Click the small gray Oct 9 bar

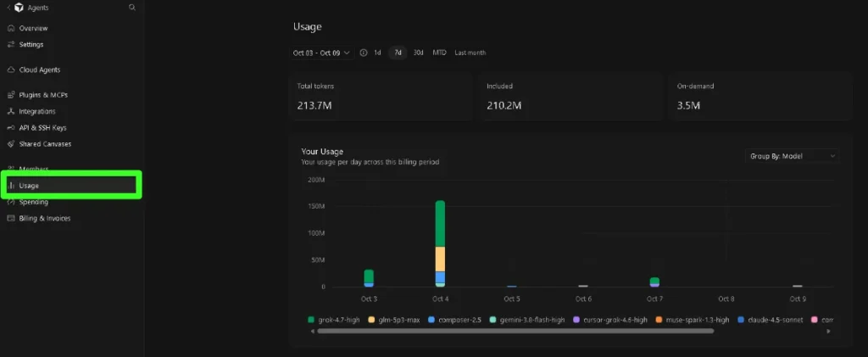pyautogui.click(x=797, y=286)
